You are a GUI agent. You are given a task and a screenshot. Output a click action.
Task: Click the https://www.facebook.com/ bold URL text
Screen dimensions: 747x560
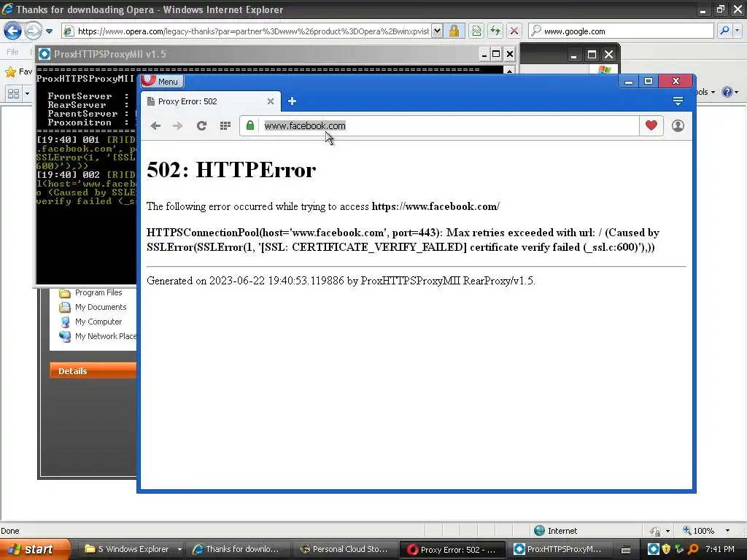(x=436, y=206)
